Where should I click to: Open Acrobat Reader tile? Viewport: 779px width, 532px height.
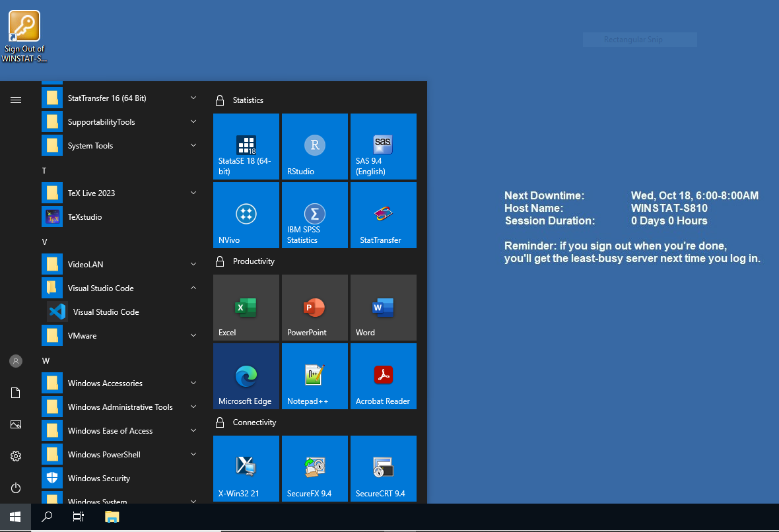coord(383,376)
